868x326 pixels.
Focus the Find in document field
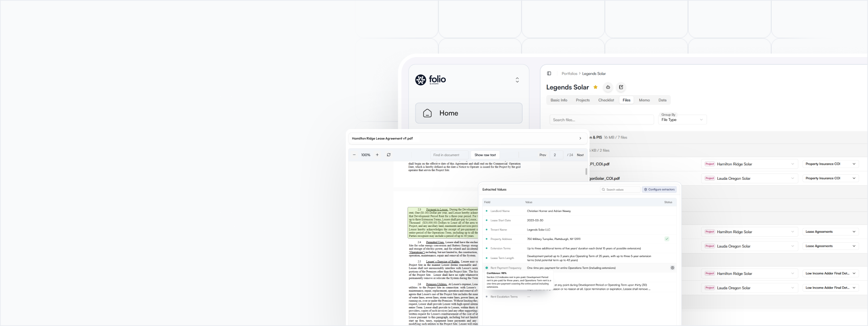449,155
